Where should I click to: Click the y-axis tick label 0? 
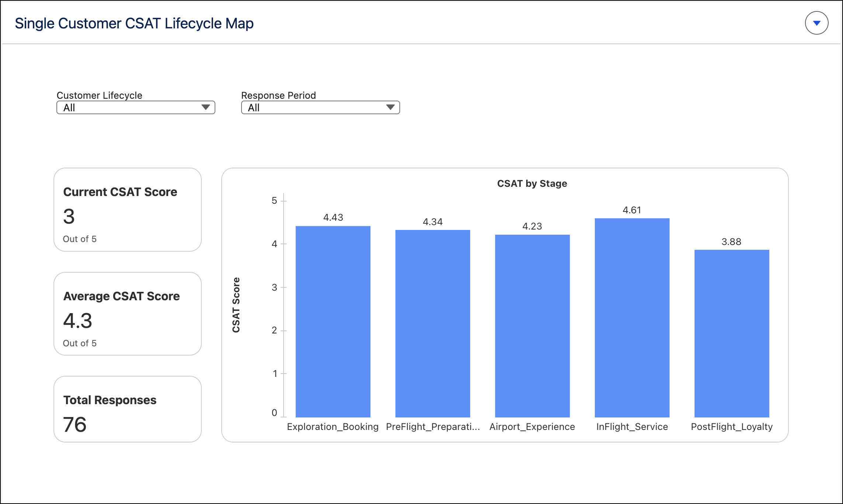pyautogui.click(x=274, y=413)
